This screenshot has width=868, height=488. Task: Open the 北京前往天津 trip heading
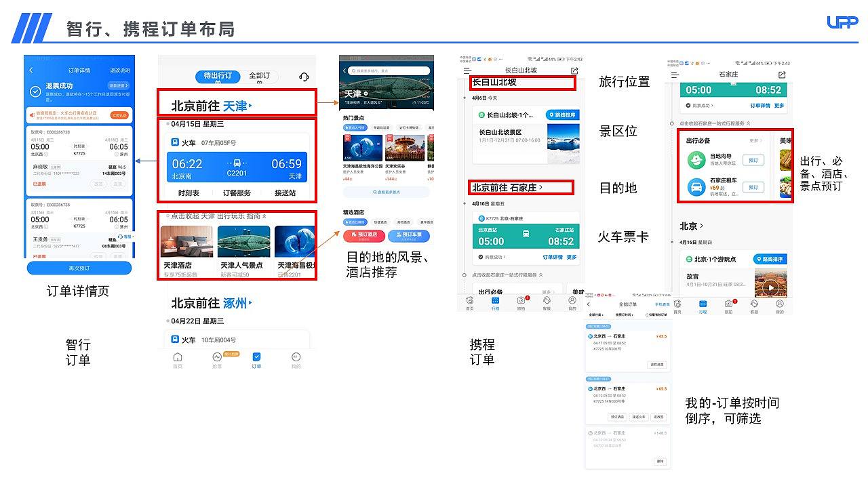212,106
